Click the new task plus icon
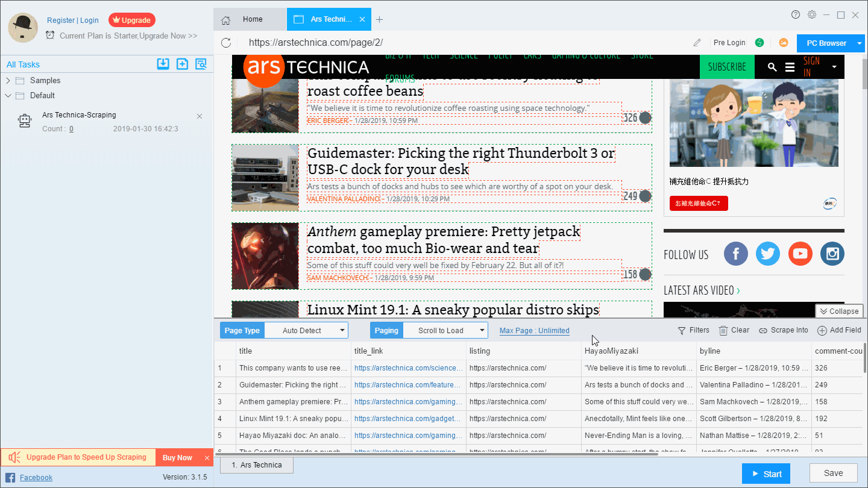This screenshot has width=868, height=488. coord(182,64)
